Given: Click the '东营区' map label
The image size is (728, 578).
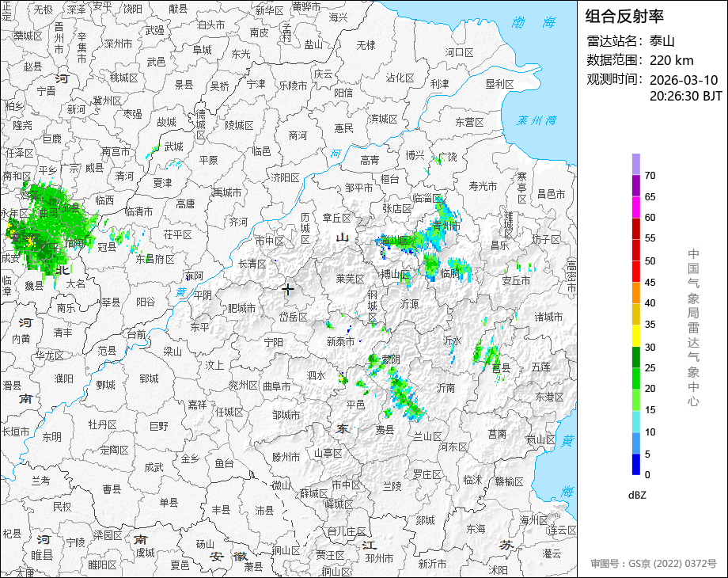Looking at the screenshot, I should coord(469,122).
